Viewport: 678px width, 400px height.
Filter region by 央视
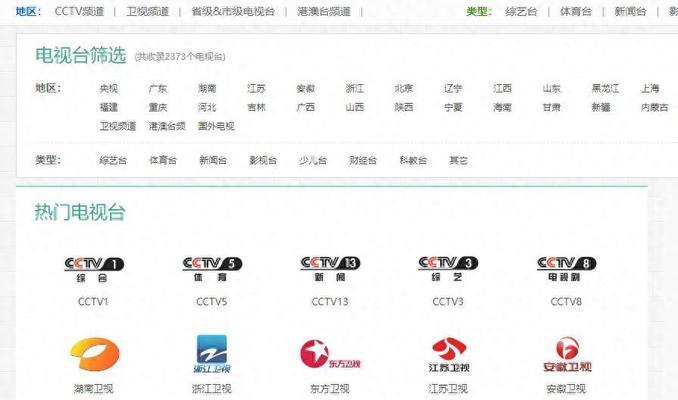[x=109, y=88]
